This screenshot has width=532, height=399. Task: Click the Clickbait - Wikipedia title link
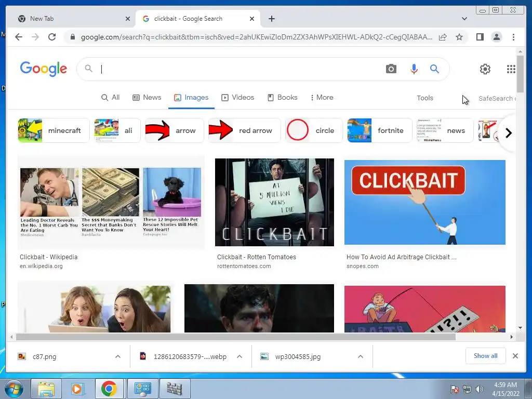(x=48, y=257)
